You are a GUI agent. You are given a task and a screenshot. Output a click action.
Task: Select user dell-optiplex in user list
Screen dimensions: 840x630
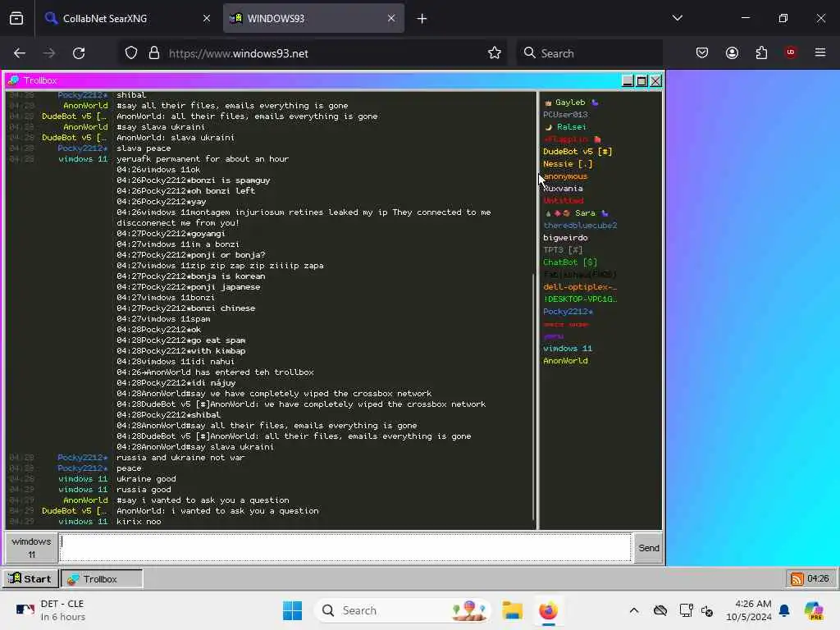click(x=580, y=287)
